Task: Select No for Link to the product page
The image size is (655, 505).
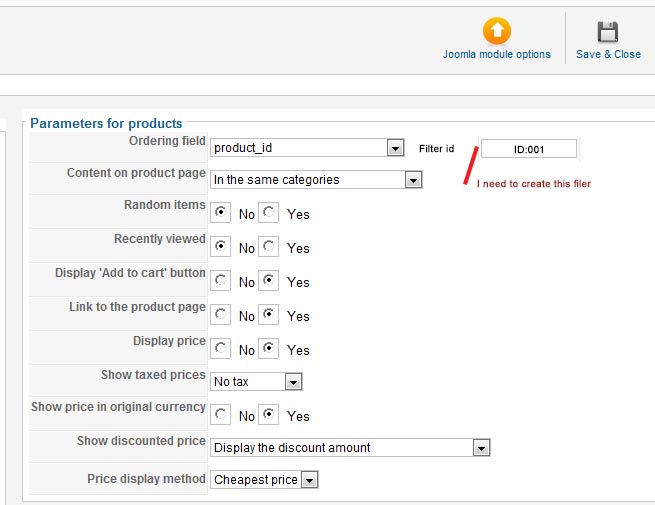Action: (221, 314)
